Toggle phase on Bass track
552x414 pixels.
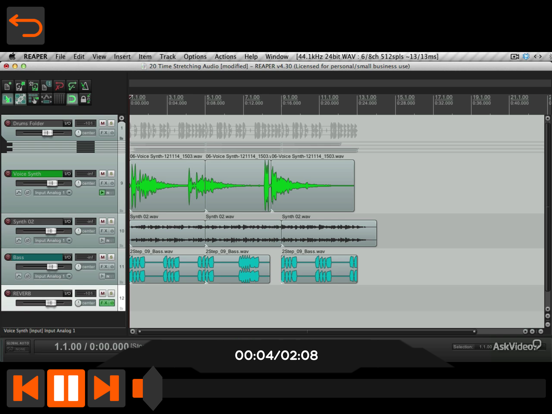[x=27, y=276]
